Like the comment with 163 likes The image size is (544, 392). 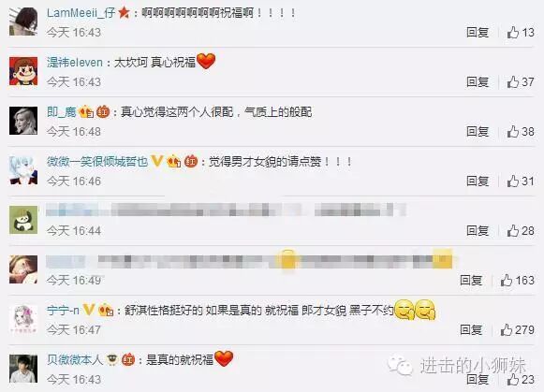(x=507, y=280)
